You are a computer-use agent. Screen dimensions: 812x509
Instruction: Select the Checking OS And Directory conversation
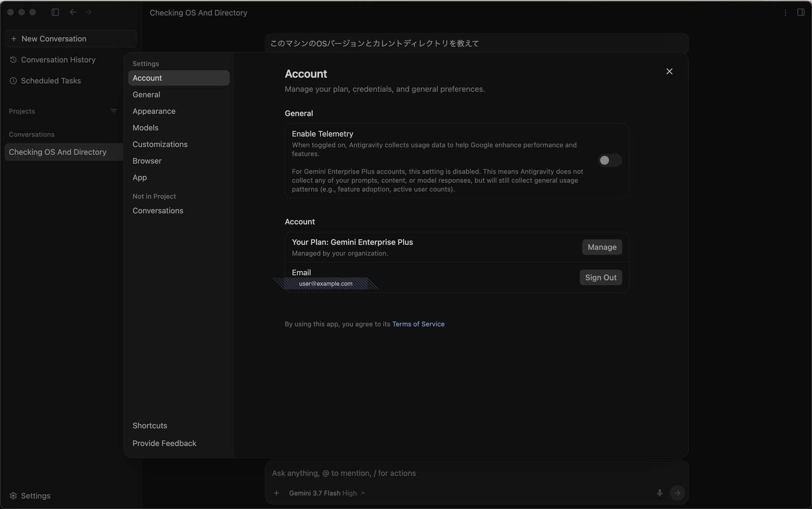click(x=64, y=152)
